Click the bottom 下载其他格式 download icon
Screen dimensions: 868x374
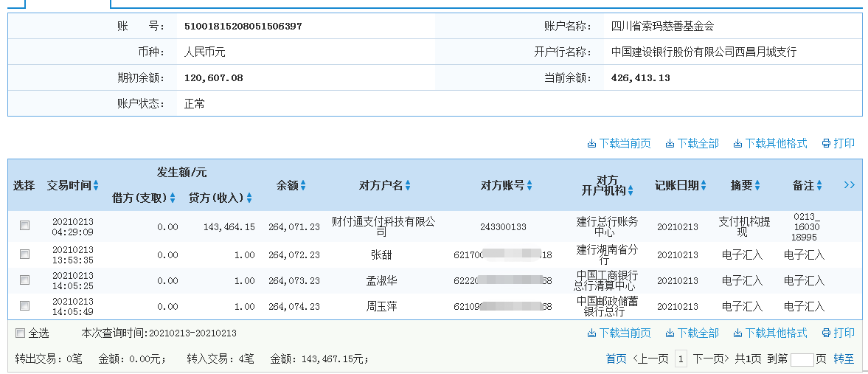737,333
